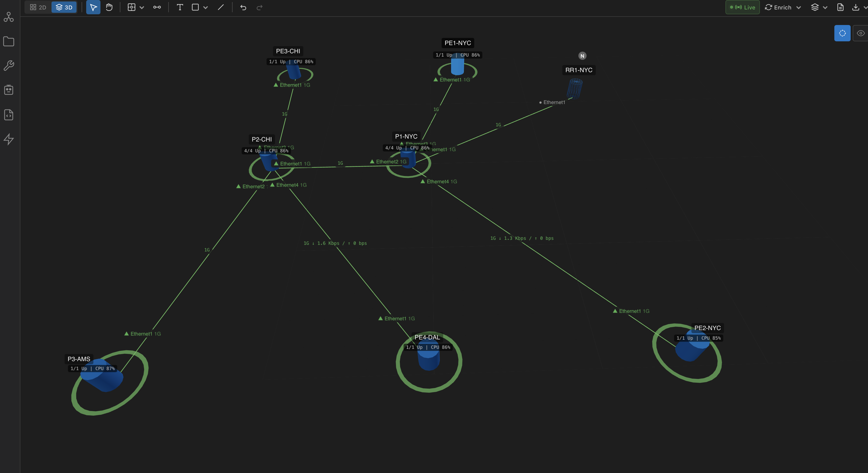
Task: Click the robot assistant icon in the sidebar
Action: click(9, 90)
